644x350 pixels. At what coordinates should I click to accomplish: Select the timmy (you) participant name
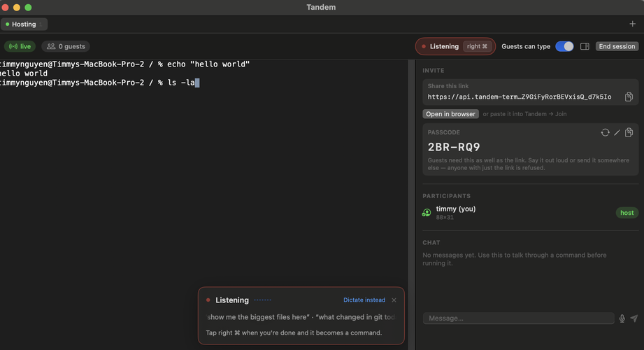456,209
